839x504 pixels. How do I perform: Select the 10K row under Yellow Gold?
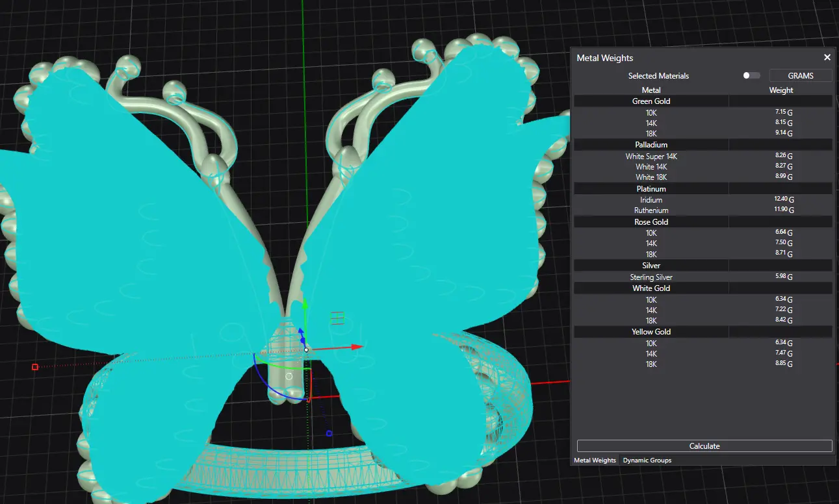pos(703,343)
